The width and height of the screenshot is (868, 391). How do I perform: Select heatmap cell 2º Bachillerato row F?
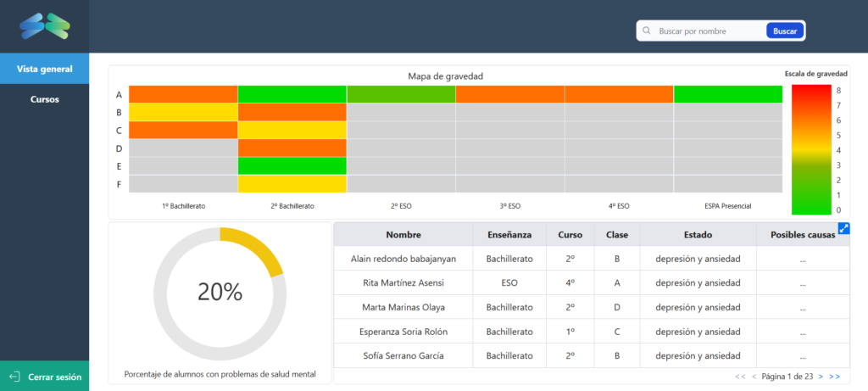pyautogui.click(x=292, y=184)
